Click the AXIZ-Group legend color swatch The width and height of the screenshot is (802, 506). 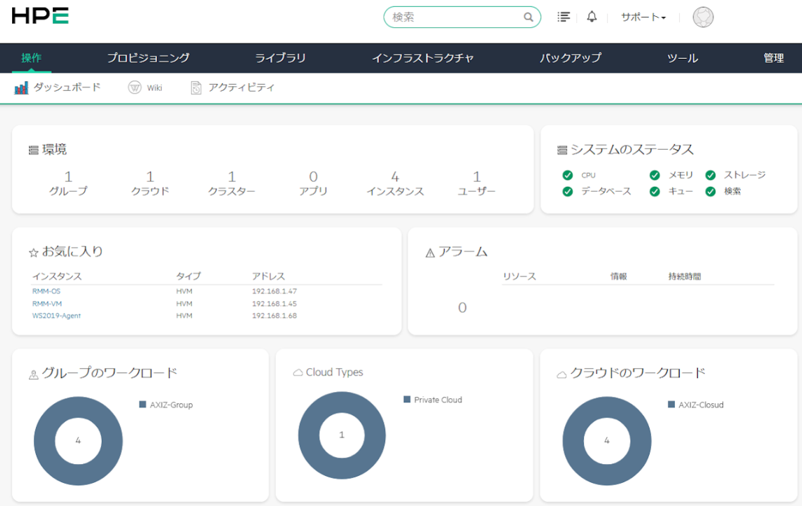[x=143, y=405]
